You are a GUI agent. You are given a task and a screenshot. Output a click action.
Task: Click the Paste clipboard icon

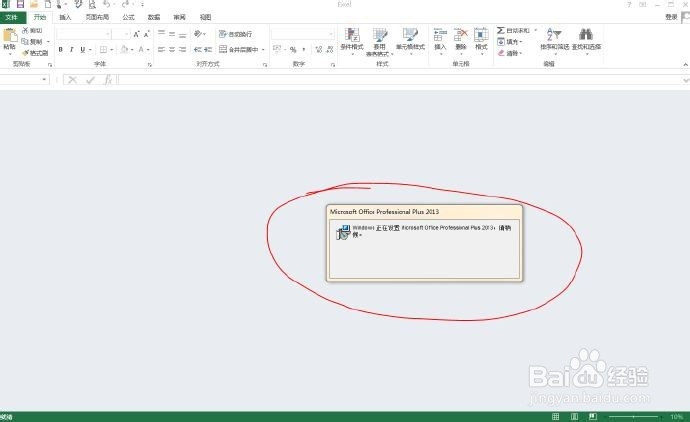(10, 35)
